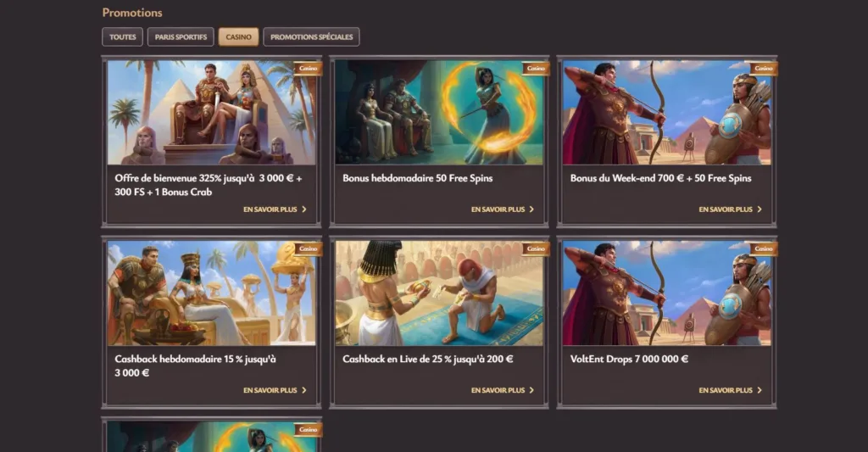The width and height of the screenshot is (868, 452).
Task: Open the VoltEnt Drops archer image
Action: tap(666, 293)
